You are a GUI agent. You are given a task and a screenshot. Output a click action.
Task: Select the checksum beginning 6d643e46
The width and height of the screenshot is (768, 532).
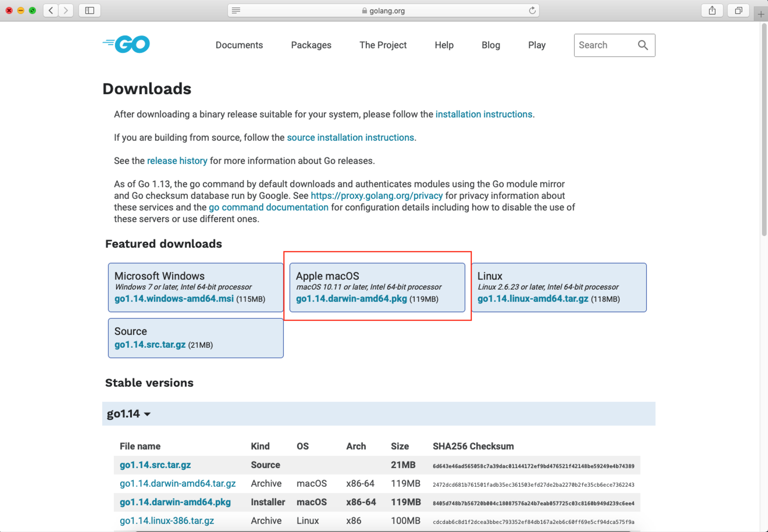click(x=533, y=466)
